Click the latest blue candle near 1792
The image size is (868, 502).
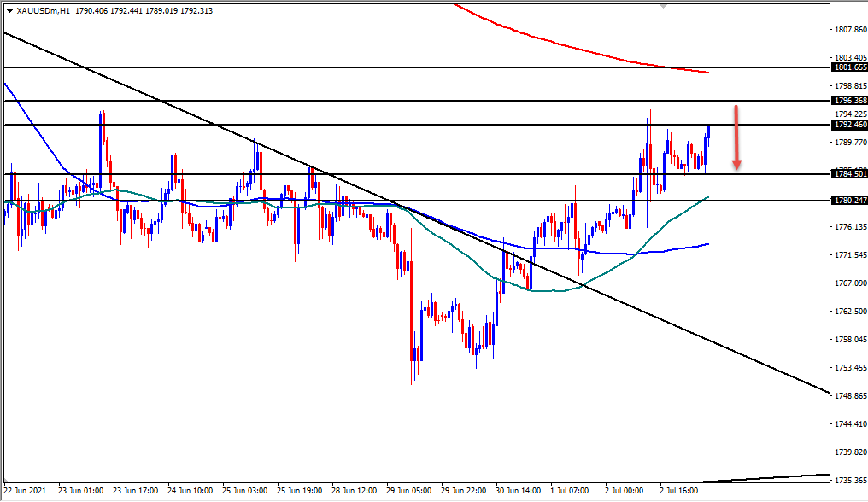click(708, 133)
